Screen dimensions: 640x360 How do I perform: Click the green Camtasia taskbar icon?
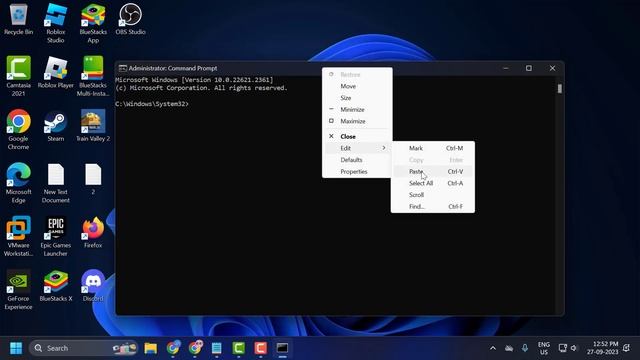pyautogui.click(x=238, y=348)
